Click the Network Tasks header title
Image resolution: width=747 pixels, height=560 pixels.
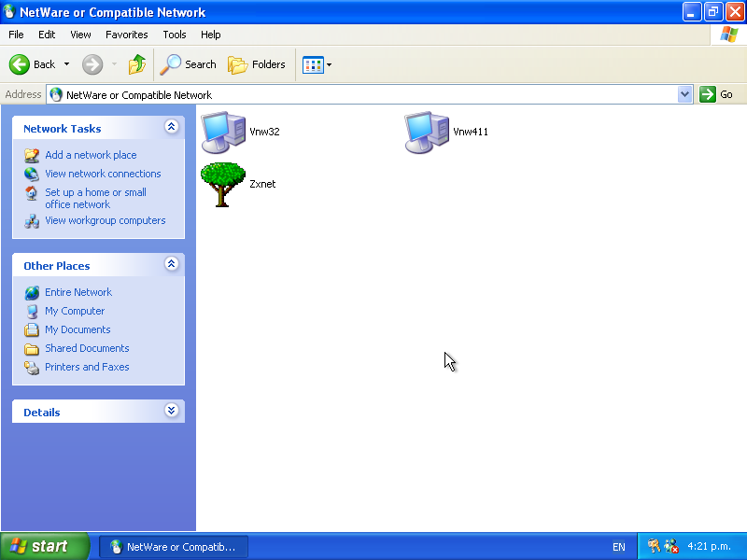pos(63,129)
